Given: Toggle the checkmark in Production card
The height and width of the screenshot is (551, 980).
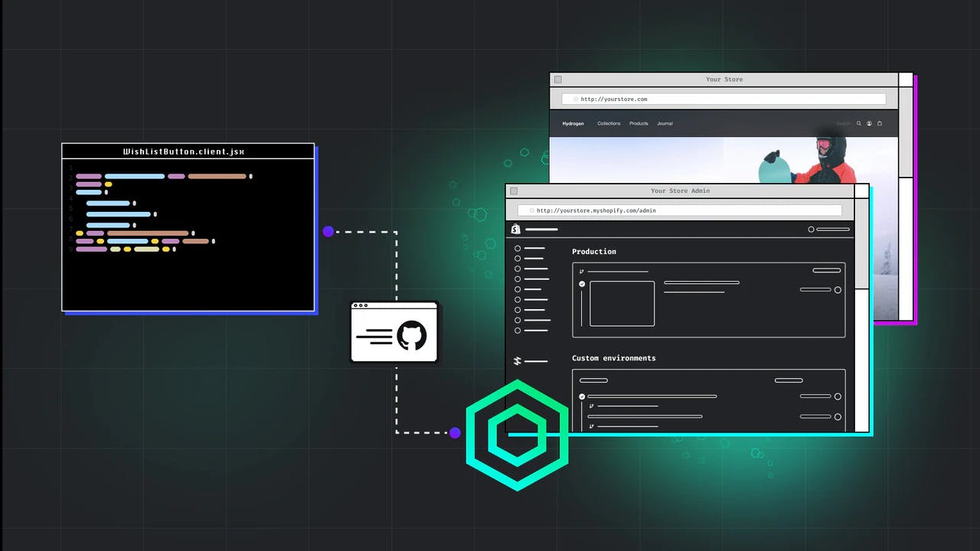Looking at the screenshot, I should (582, 284).
